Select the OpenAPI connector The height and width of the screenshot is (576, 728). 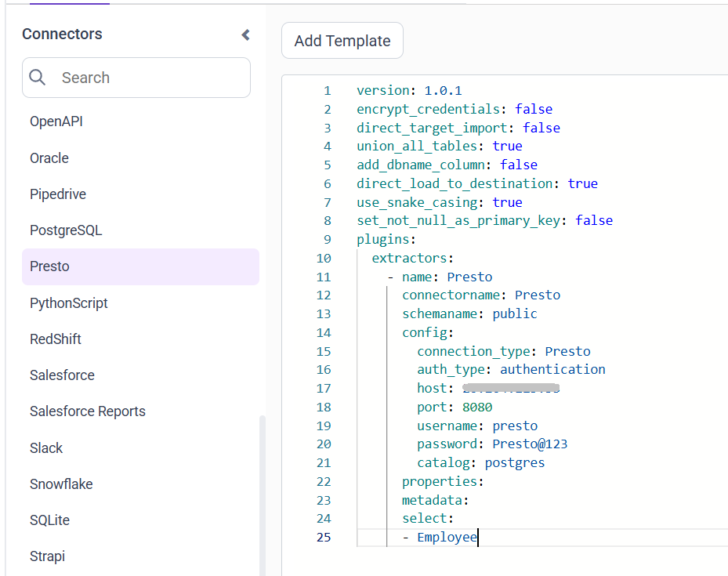click(x=56, y=121)
